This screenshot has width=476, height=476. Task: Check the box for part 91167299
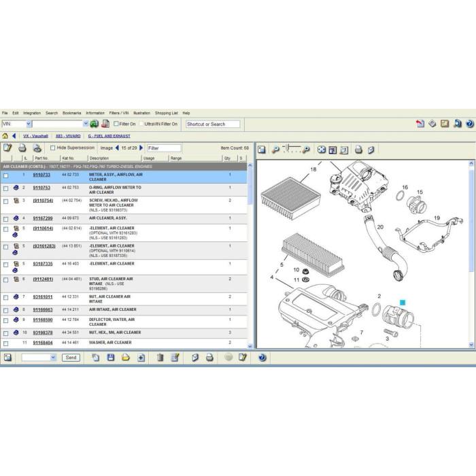pos(5,219)
